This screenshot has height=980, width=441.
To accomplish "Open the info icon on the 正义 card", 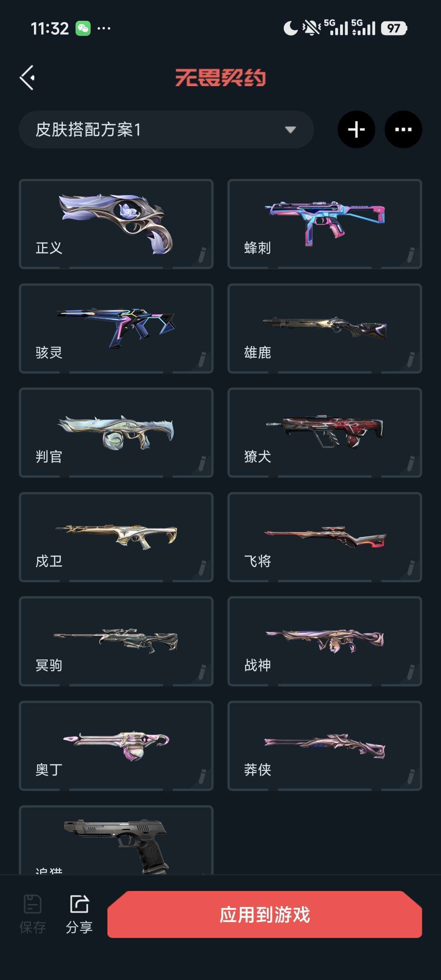I will pos(203,254).
